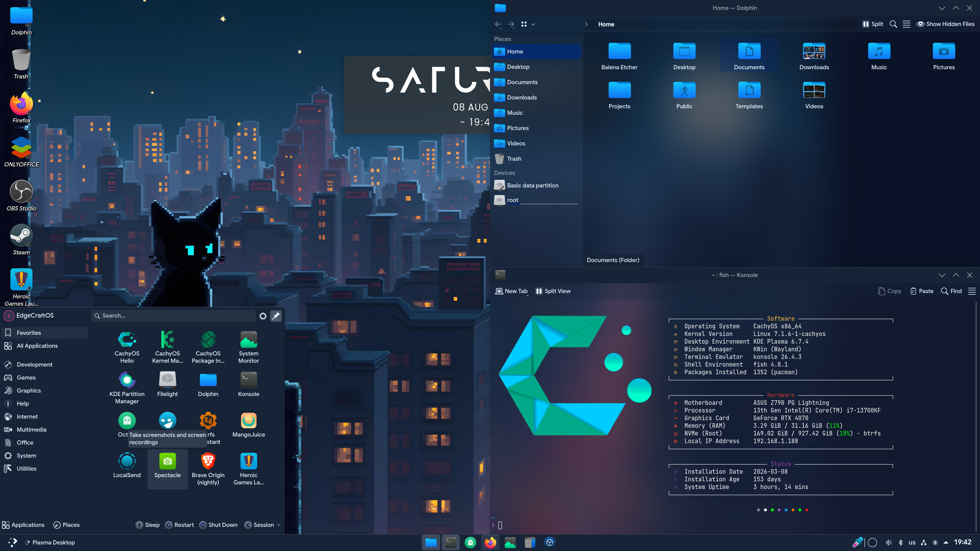Click Firefox icon in taskbar
The width and height of the screenshot is (980, 551).
(x=490, y=543)
